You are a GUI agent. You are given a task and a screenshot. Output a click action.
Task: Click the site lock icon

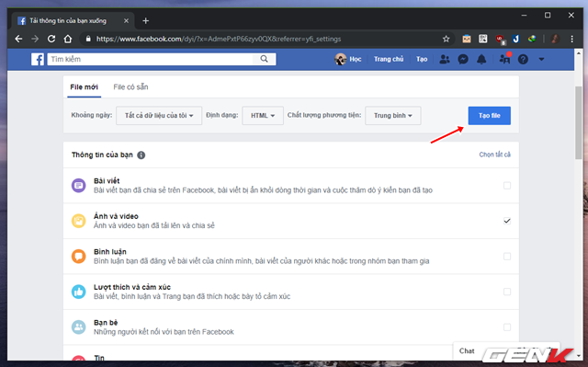coord(88,39)
